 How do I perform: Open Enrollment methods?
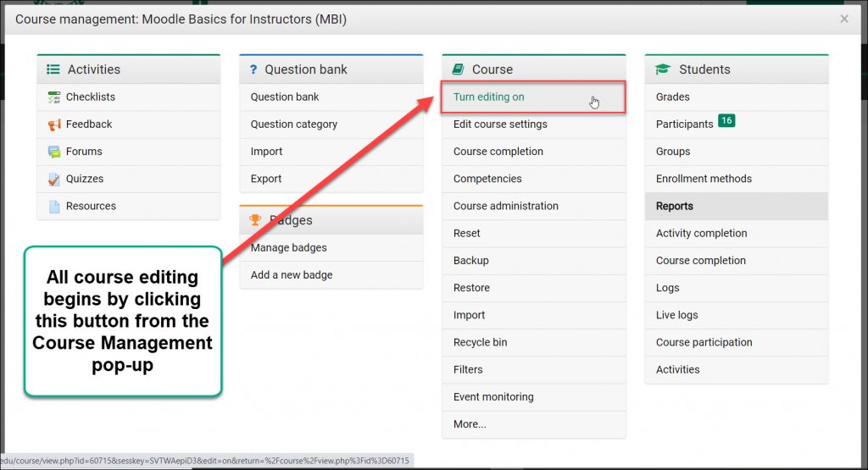pyautogui.click(x=704, y=179)
